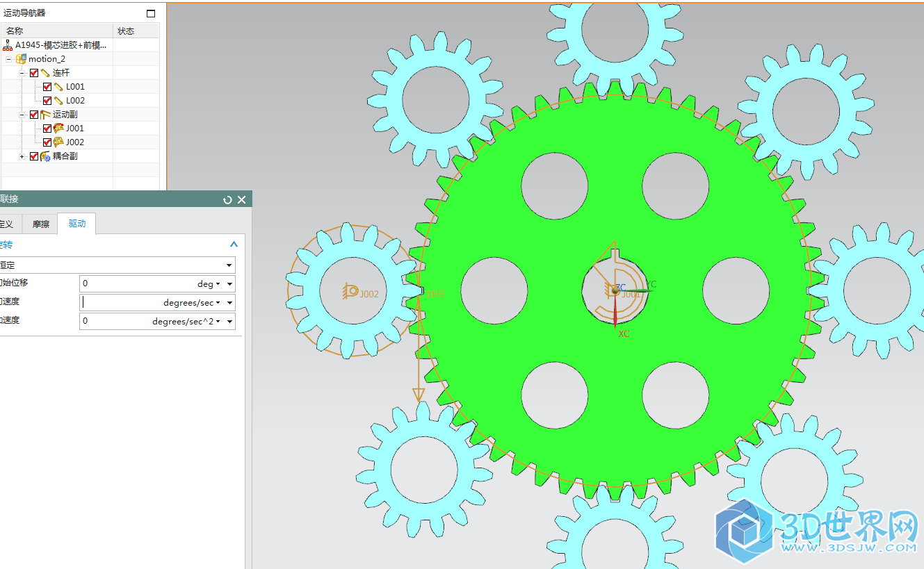This screenshot has height=569, width=924.
Task: Uncheck the L002 checkbox
Action: click(47, 101)
